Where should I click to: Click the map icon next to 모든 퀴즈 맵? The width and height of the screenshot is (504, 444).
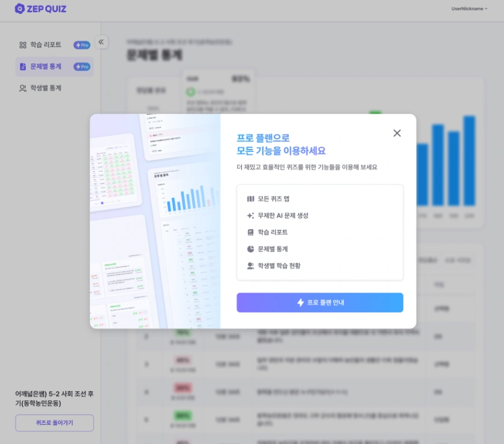(x=250, y=199)
